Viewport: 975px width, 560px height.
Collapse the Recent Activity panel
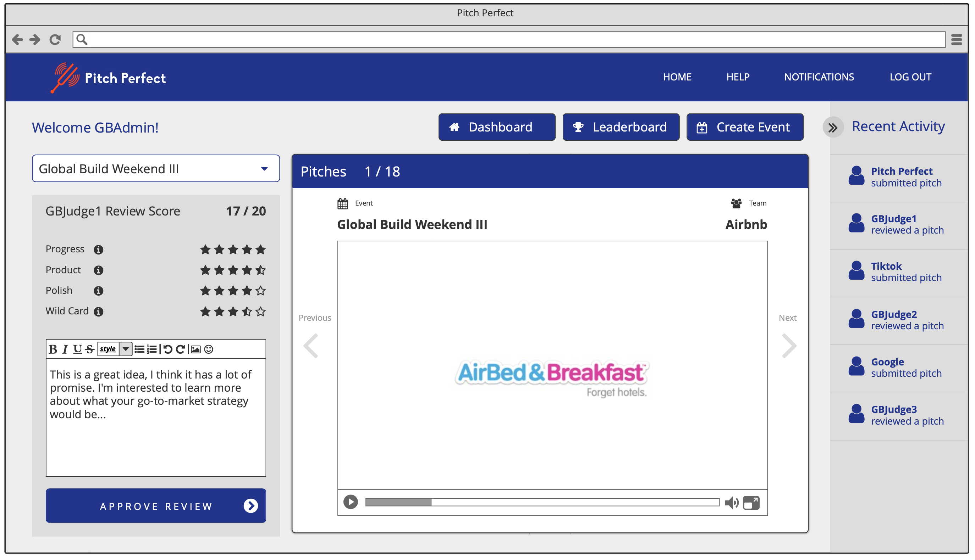(x=833, y=127)
